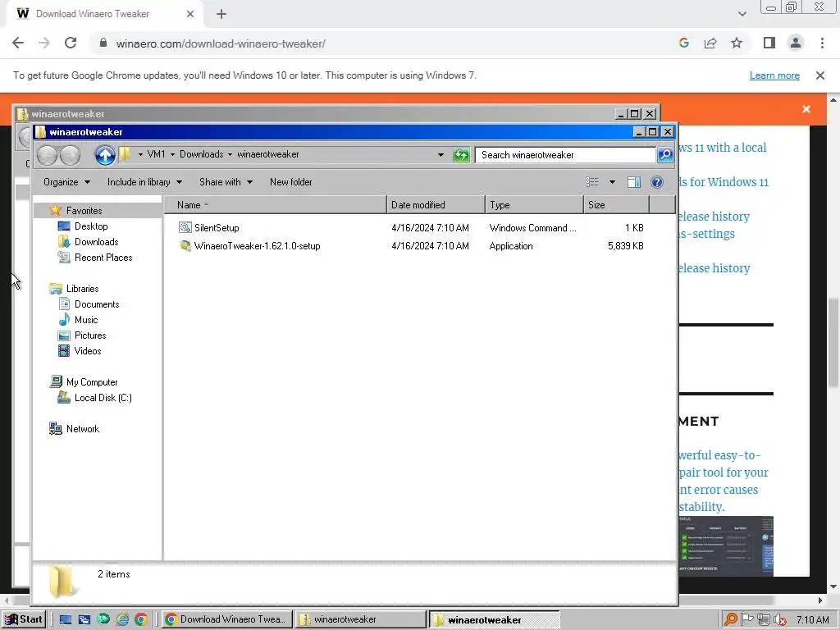
Task: Open Music library
Action: point(85,319)
